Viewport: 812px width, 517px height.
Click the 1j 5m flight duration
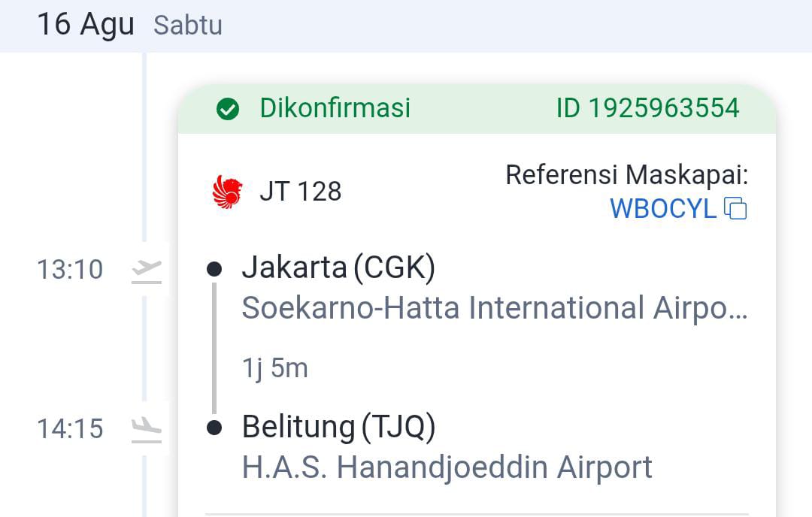coord(274,368)
